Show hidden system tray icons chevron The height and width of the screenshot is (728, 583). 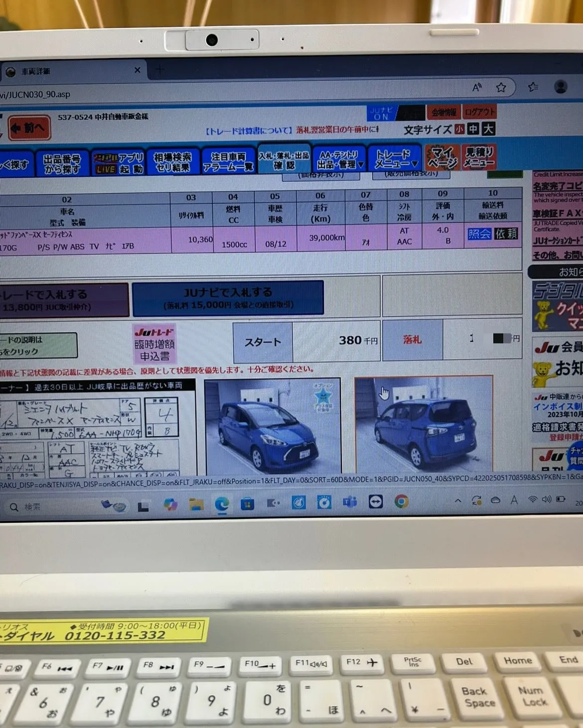click(x=458, y=500)
